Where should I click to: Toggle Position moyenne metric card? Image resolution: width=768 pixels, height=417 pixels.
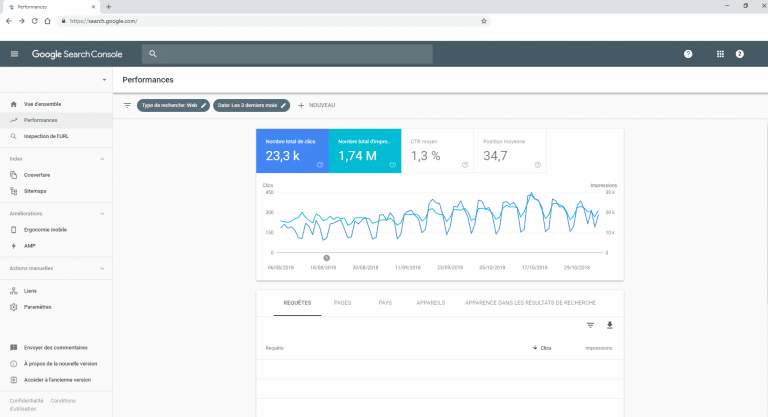510,151
